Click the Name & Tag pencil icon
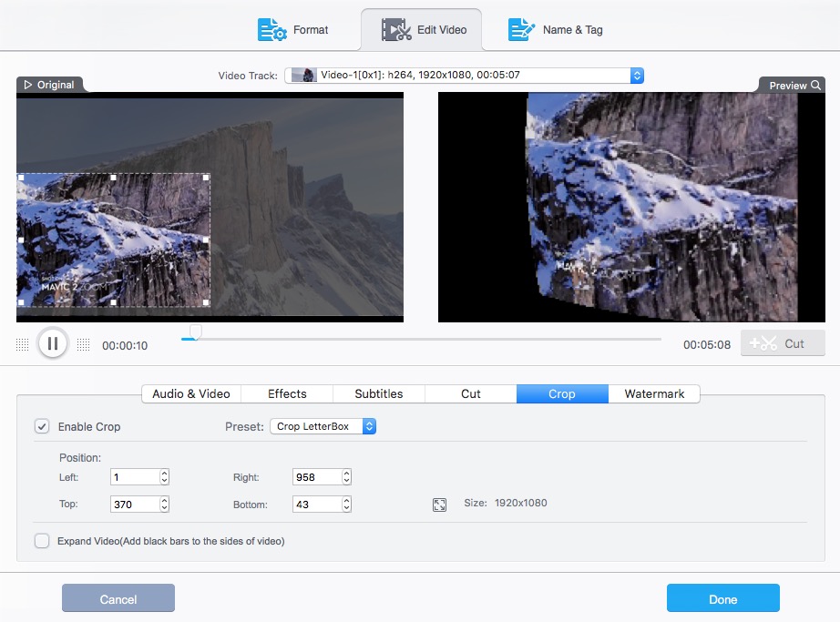840x622 pixels. (x=521, y=30)
